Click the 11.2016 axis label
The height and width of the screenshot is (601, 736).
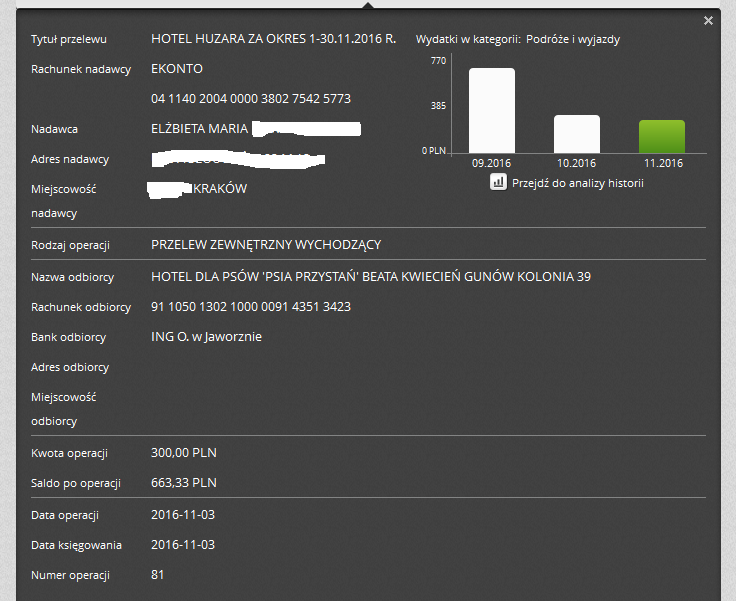pyautogui.click(x=662, y=163)
